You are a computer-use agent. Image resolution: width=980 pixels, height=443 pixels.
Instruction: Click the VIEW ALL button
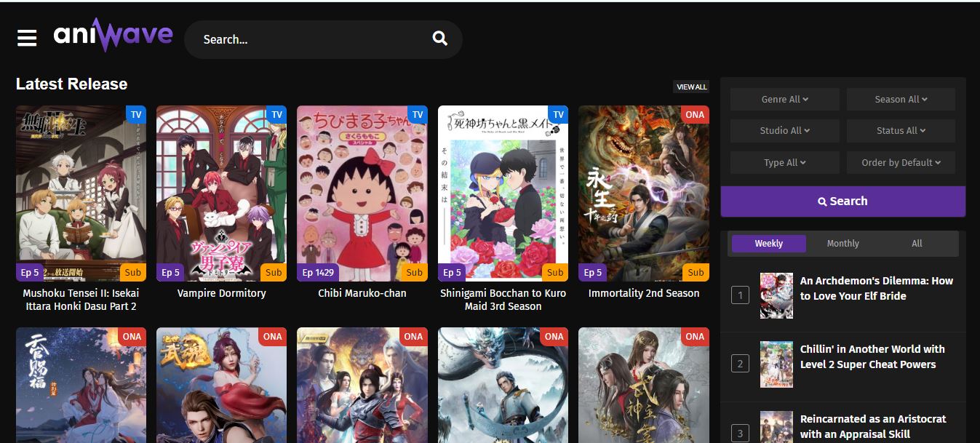click(x=691, y=87)
